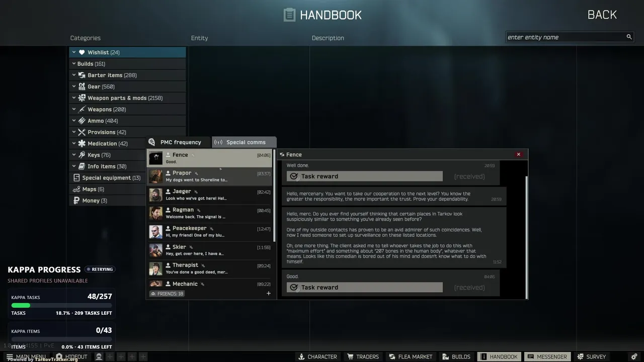
Task: Click the Ammo category icon
Action: tap(82, 121)
